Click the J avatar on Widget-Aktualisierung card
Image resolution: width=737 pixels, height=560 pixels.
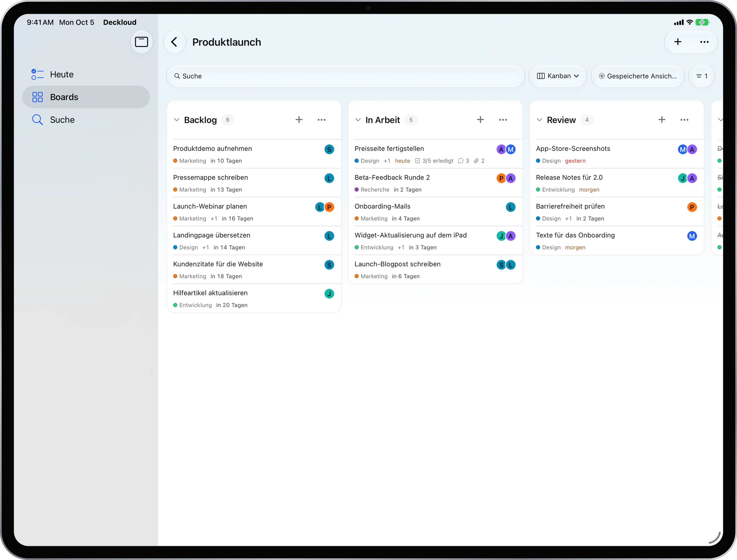tap(501, 236)
